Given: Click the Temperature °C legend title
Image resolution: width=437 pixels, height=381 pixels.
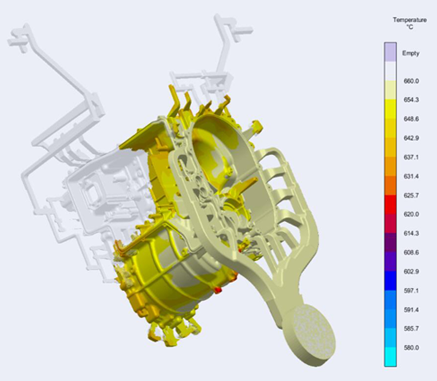Looking at the screenshot, I should 409,23.
